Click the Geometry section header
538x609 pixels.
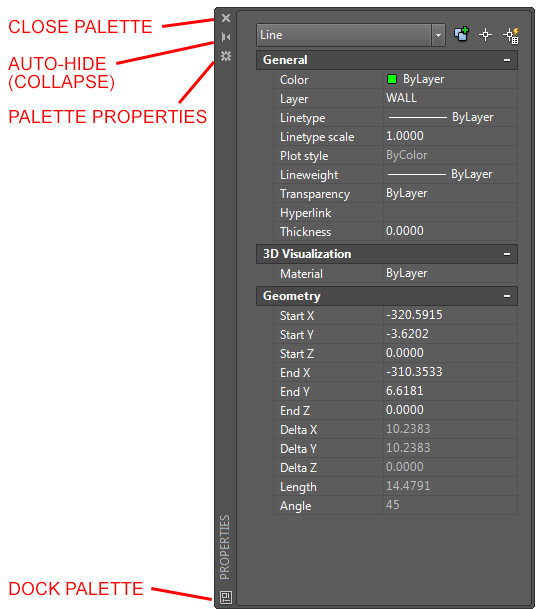(387, 296)
